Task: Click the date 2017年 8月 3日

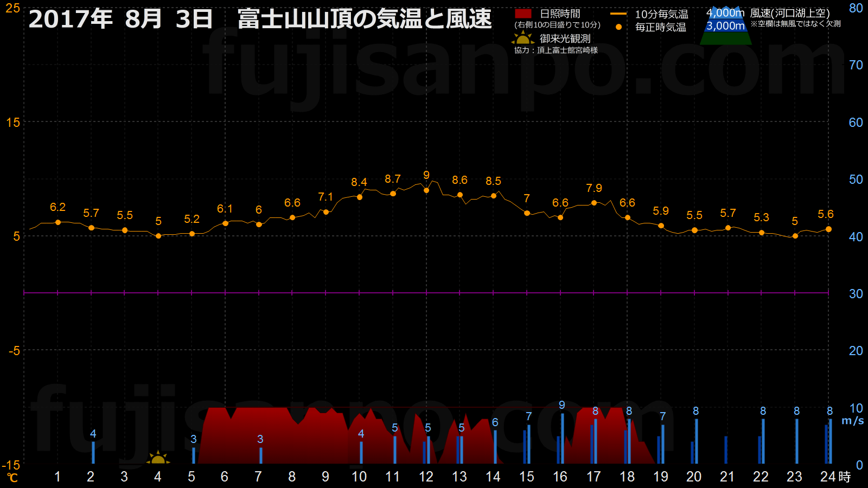Action: 120,19
